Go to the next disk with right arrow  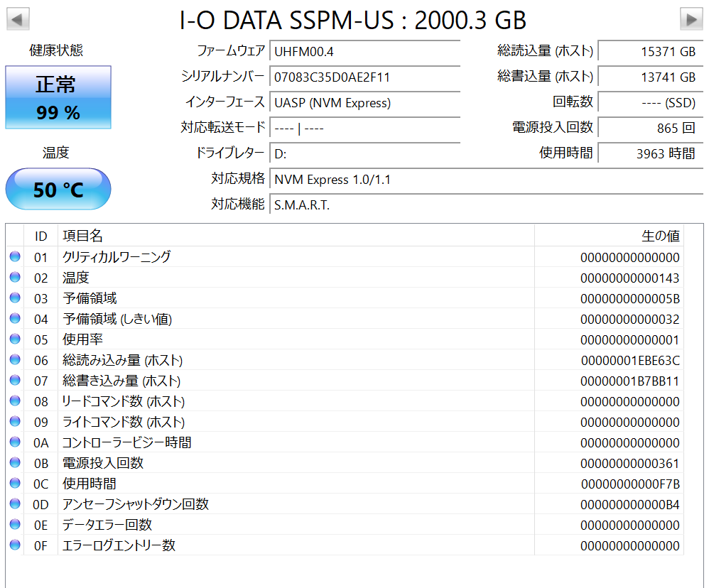click(x=691, y=18)
